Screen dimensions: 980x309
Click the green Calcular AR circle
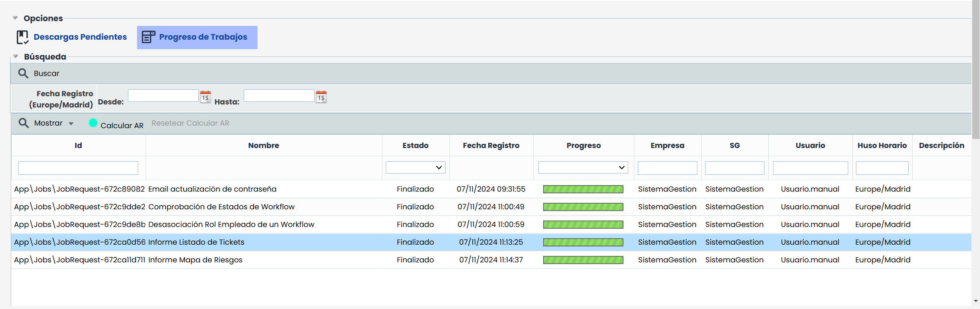point(93,123)
